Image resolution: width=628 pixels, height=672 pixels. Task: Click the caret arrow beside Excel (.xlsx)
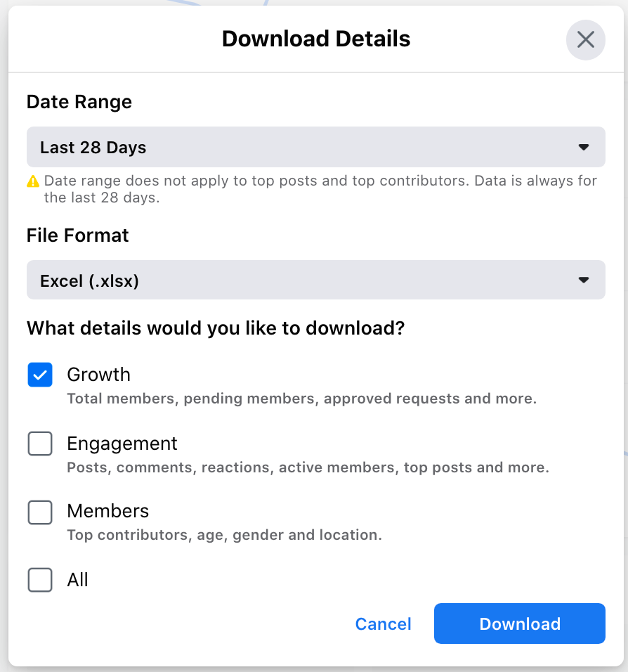(584, 280)
